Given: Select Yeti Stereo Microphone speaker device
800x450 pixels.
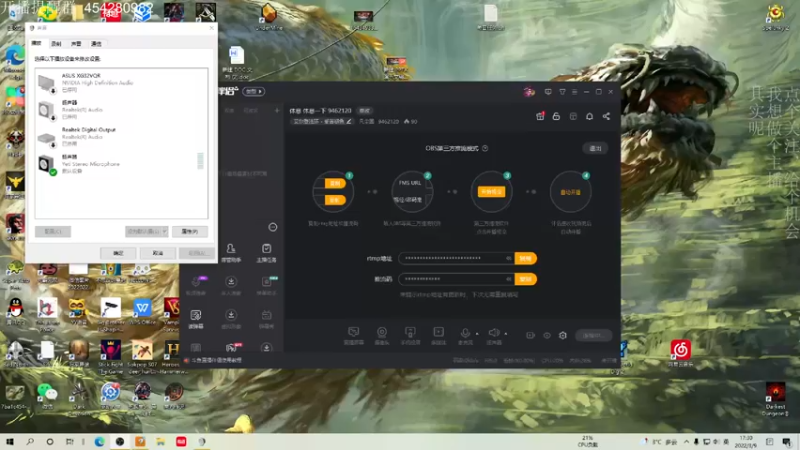Looking at the screenshot, I should [x=121, y=164].
